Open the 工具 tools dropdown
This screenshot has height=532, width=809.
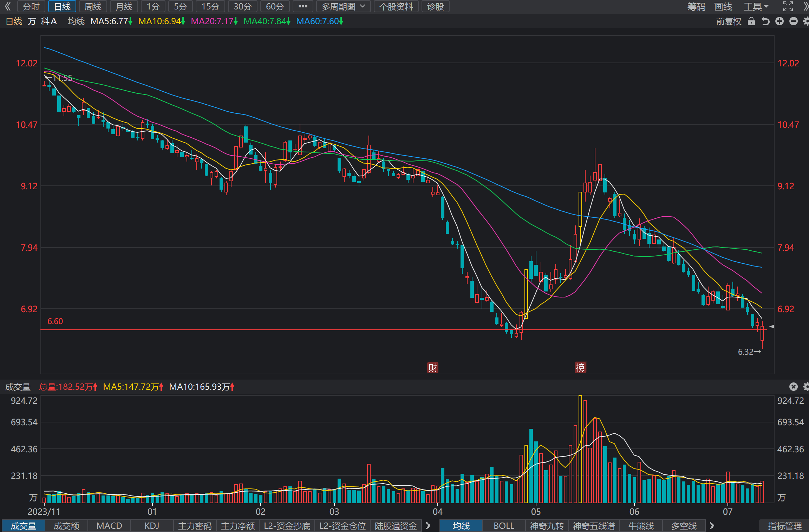[756, 6]
